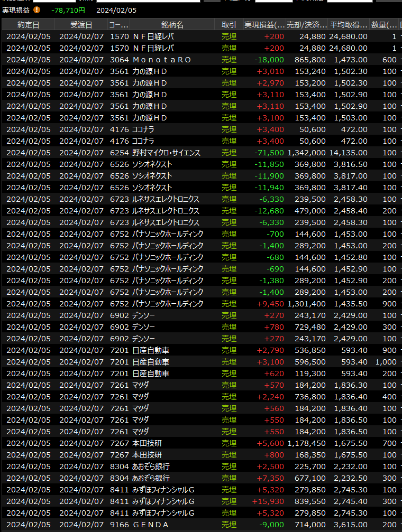Select the MonotaRO stock name cell
The width and height of the screenshot is (402, 532).
coord(161,60)
